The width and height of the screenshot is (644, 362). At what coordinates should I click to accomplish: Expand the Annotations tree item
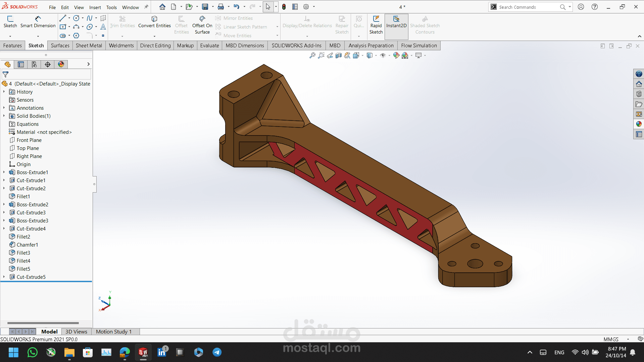(x=4, y=108)
